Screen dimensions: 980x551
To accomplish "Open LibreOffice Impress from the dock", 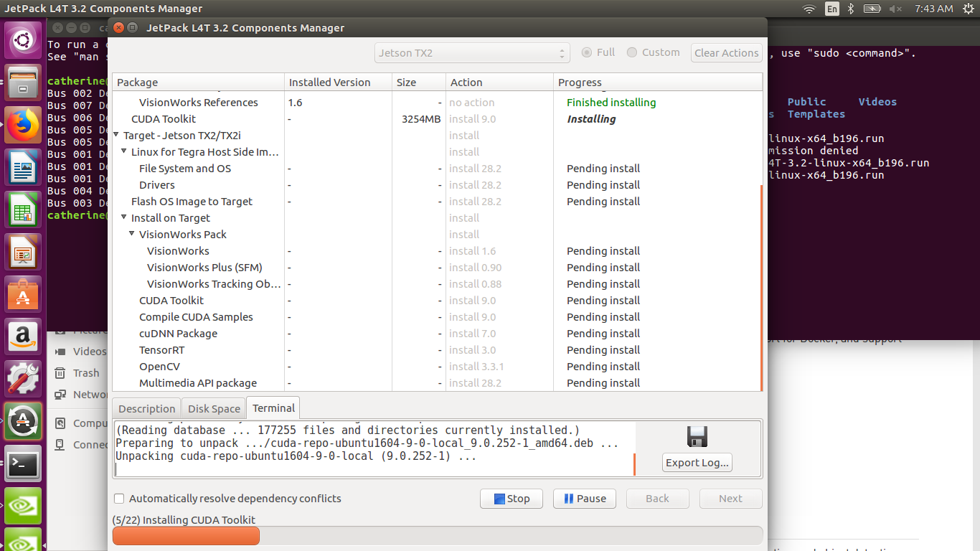I will (x=24, y=252).
